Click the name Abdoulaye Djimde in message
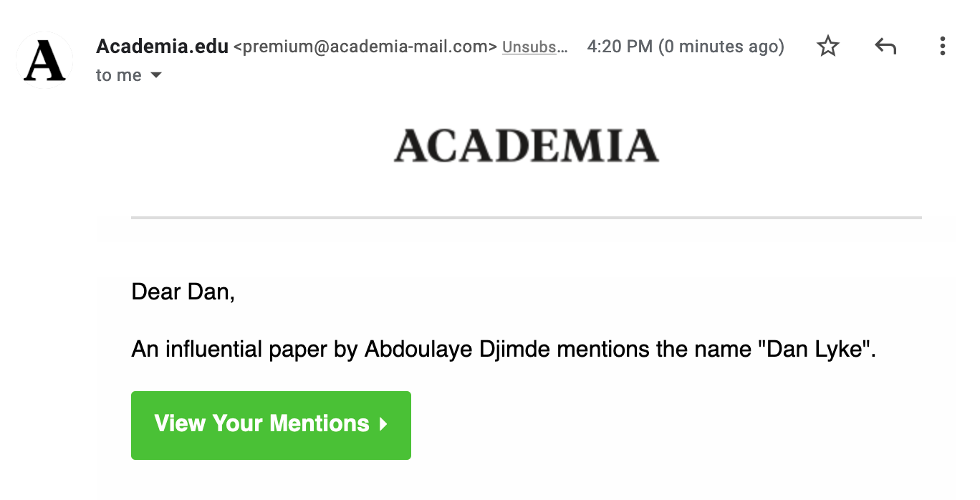Viewport: 980px width, 500px height. [x=458, y=350]
